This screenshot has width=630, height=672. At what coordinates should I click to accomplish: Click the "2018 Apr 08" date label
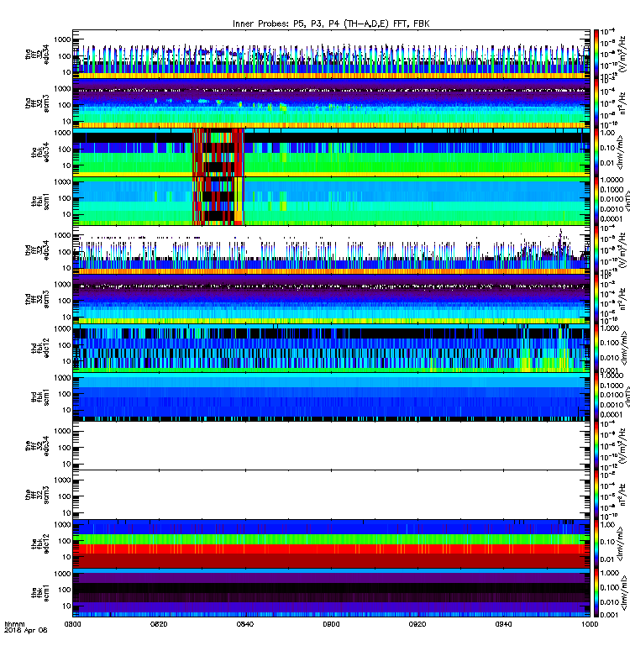click(x=26, y=630)
